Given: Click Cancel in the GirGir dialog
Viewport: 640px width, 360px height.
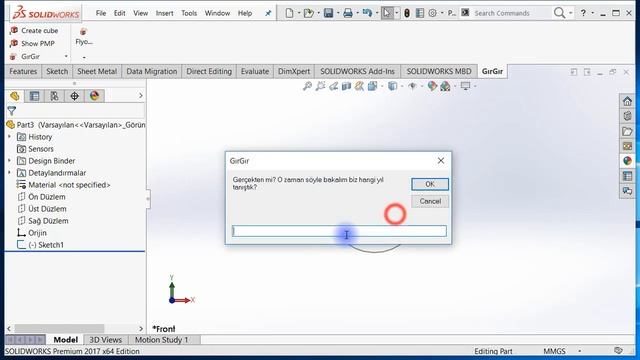Looking at the screenshot, I should (430, 201).
